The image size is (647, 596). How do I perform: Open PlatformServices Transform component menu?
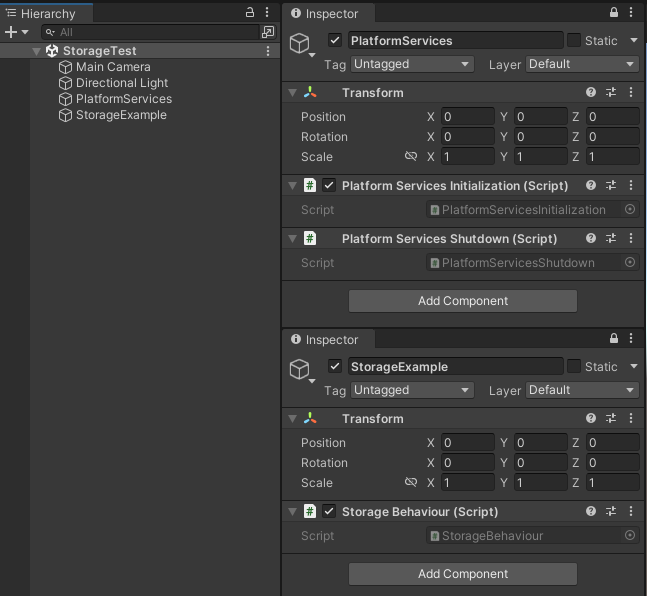(631, 92)
